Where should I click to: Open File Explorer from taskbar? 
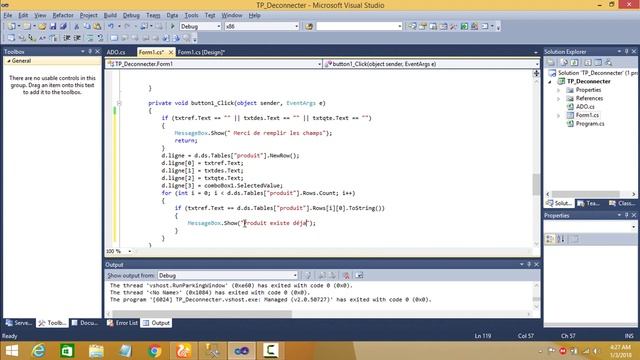(96, 351)
